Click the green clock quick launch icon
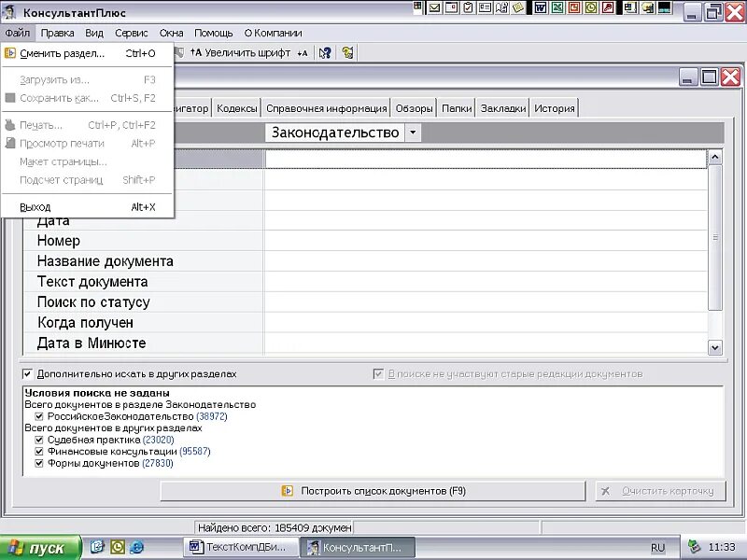 point(118,547)
